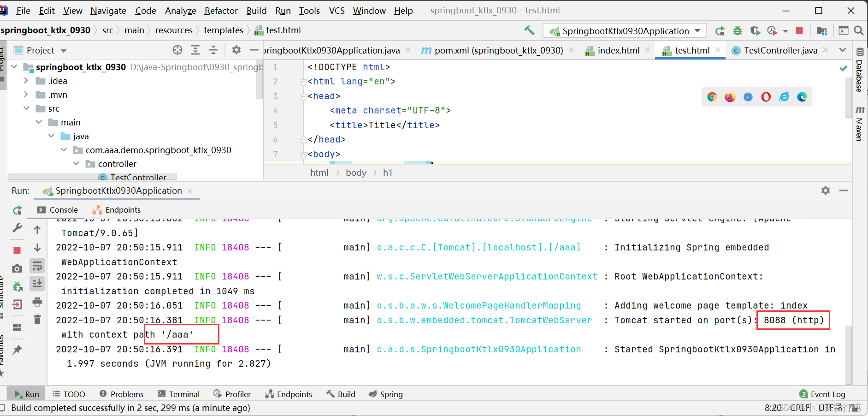868x416 pixels.
Task: Open Spring tool window
Action: (386, 394)
